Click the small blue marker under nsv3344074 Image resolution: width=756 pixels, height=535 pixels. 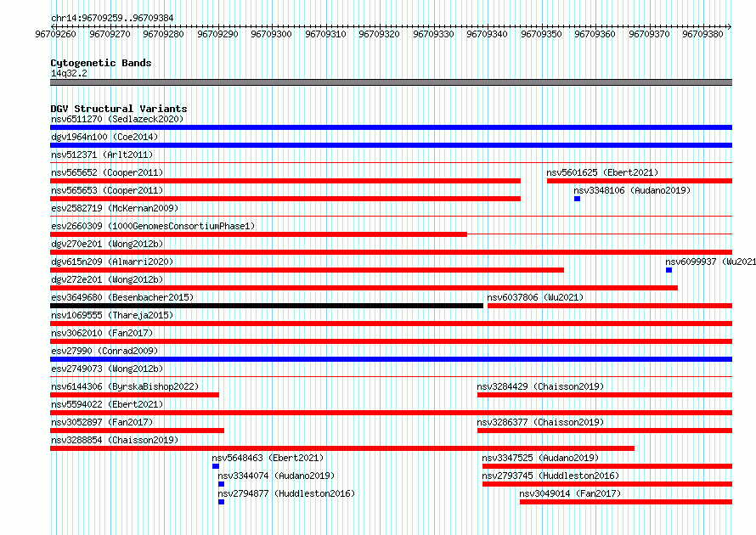(222, 484)
